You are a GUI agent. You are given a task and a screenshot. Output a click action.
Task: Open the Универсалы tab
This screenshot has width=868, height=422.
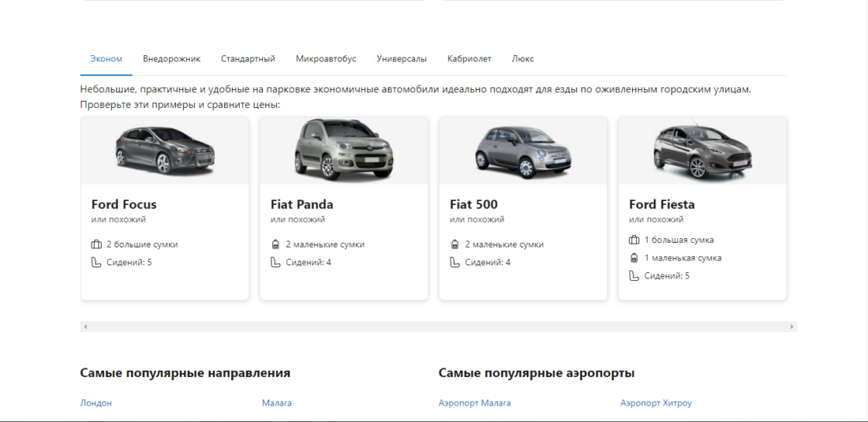[402, 58]
